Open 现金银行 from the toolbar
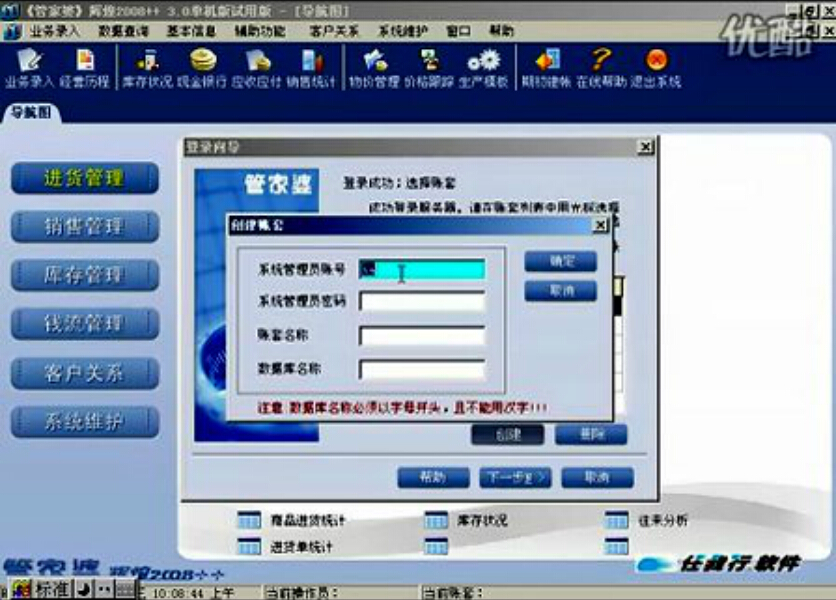Screen dimensions: 836x600 coord(202,68)
